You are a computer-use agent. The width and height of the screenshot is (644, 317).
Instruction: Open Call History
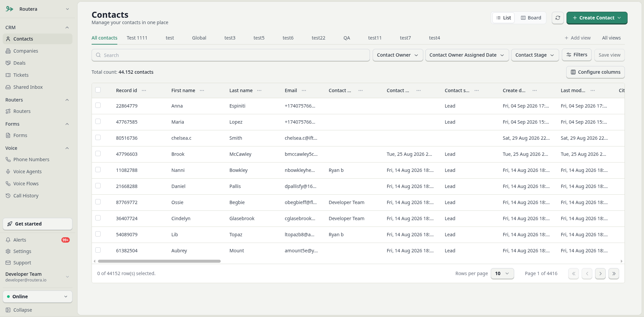click(38, 196)
